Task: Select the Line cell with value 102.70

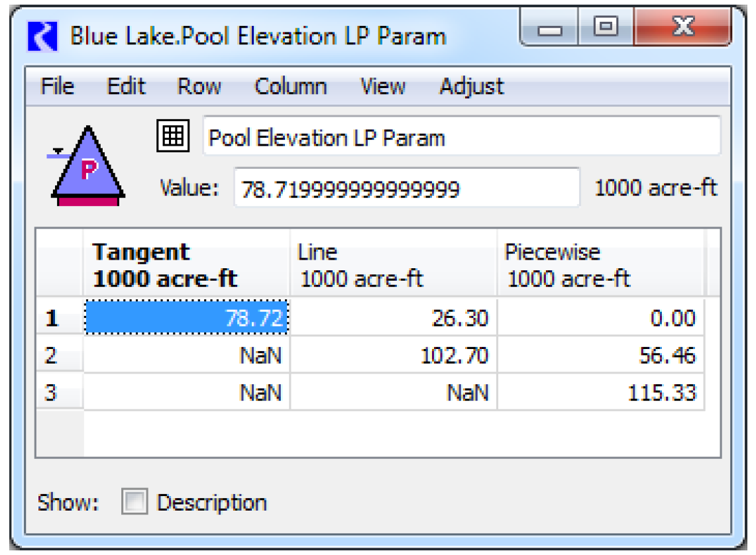Action: click(x=393, y=356)
